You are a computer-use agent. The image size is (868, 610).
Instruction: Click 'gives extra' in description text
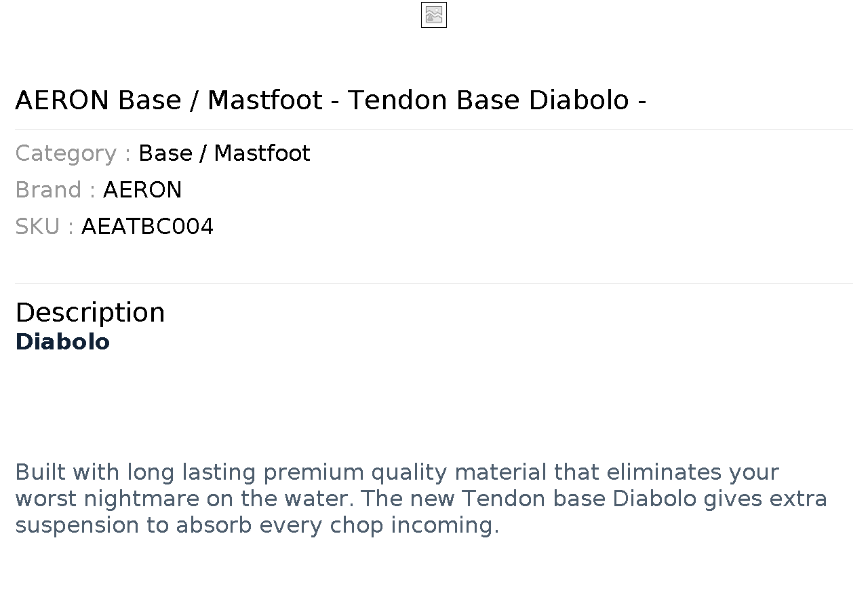766,499
